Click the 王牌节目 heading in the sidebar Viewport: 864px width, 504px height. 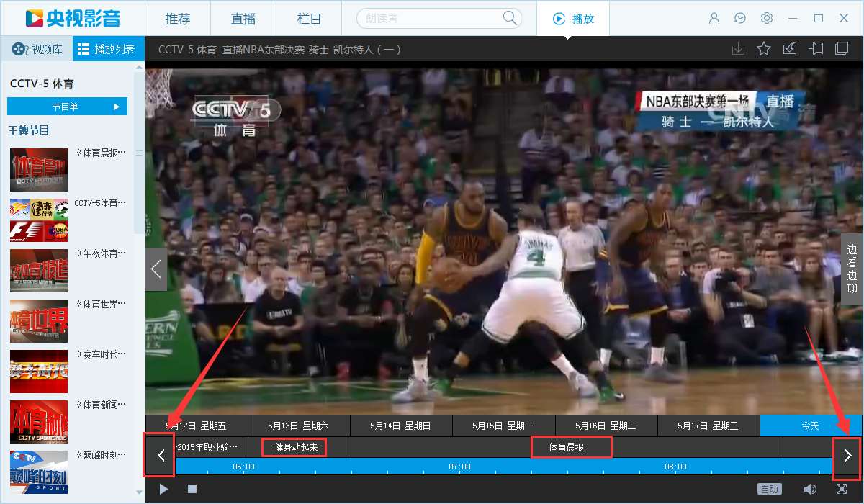(x=29, y=130)
